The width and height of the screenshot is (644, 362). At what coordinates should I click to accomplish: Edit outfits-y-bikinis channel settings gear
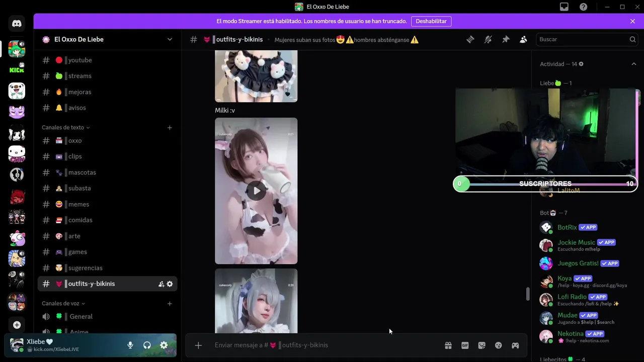170,284
